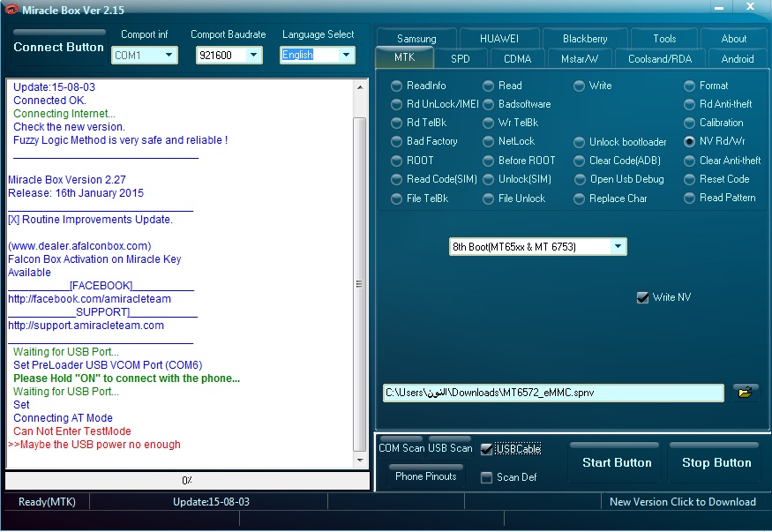Screen dimensions: 772x532
Task: Click the 0% progress bar
Action: (x=187, y=480)
